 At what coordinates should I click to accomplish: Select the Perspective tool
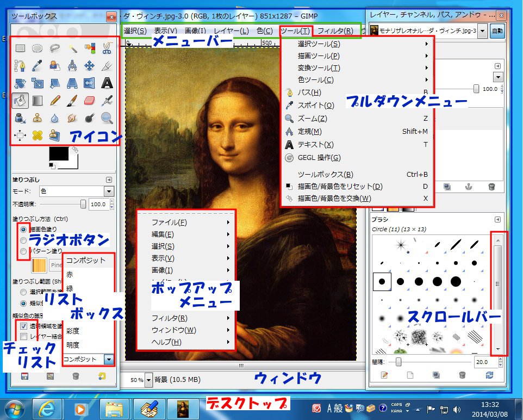pos(72,83)
